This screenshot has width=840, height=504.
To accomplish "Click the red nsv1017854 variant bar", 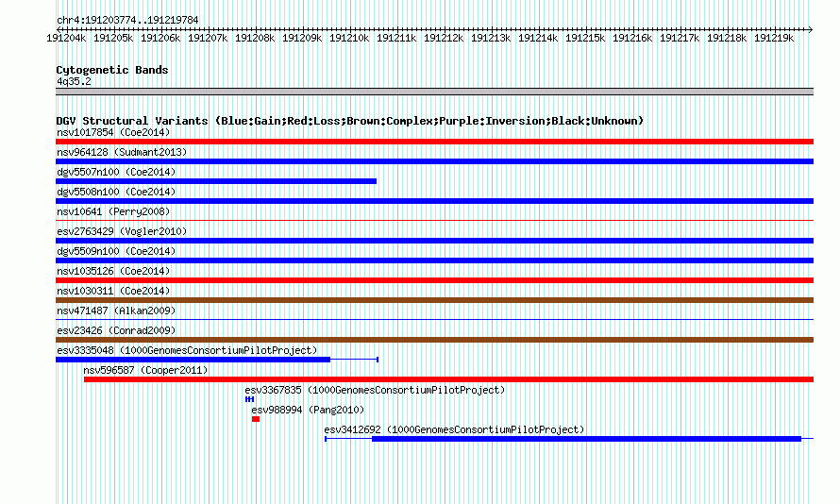I will (x=434, y=142).
